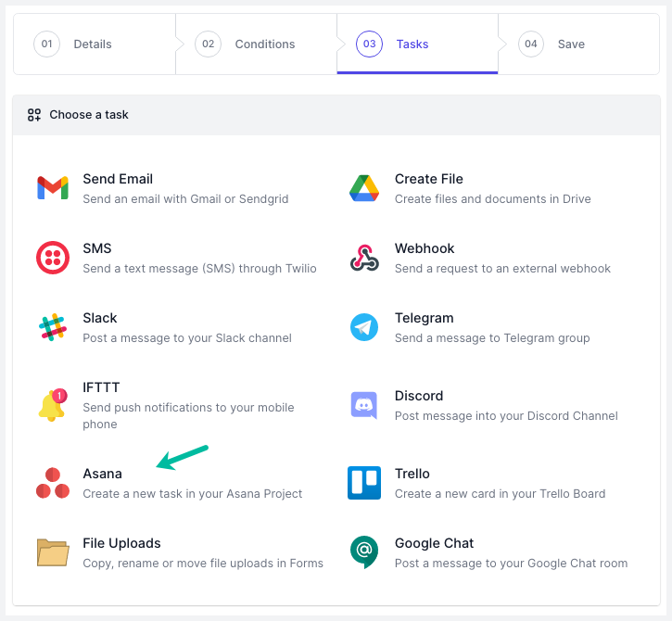
Task: Open the Send Email task title
Action: pos(118,179)
